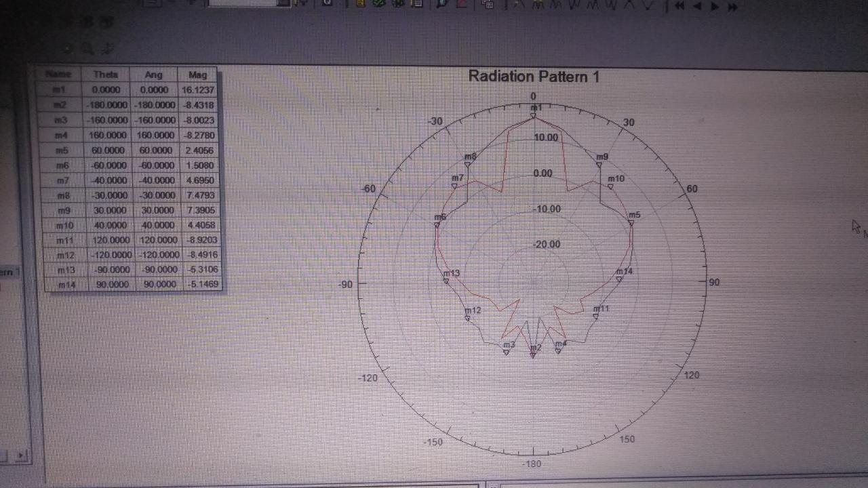Viewport: 868px width, 488px height.
Task: Click the -8.0023 magnitude cell
Action: pyautogui.click(x=199, y=120)
